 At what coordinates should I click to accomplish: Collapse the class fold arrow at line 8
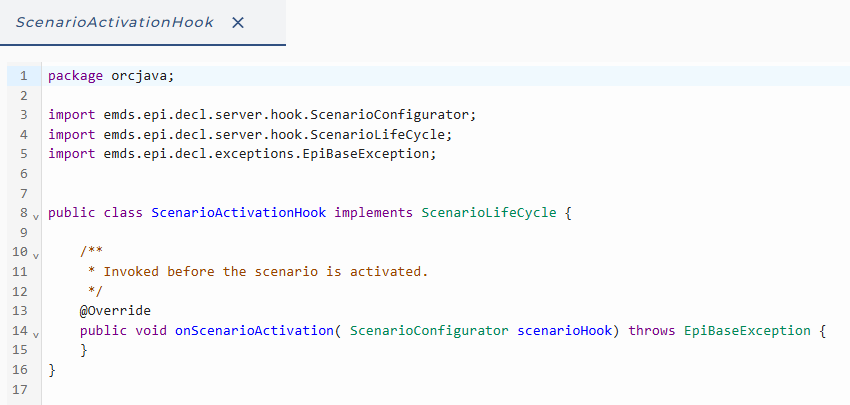pyautogui.click(x=36, y=216)
